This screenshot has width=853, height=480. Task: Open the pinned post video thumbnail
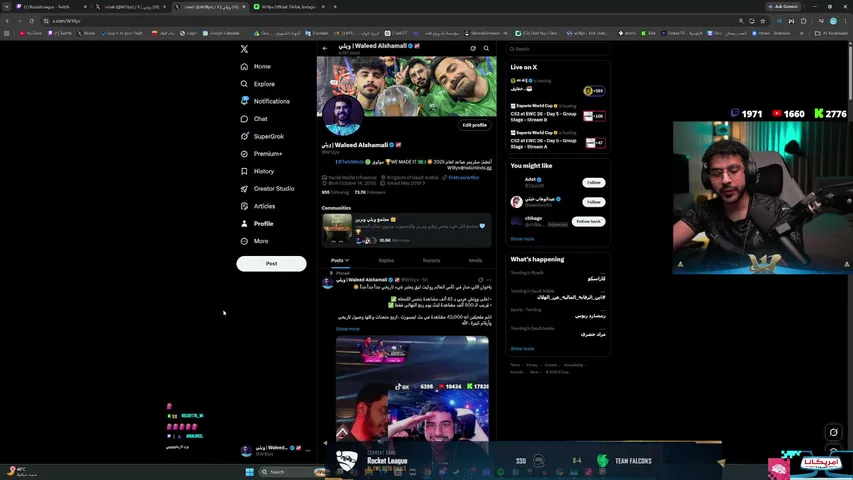click(412, 389)
